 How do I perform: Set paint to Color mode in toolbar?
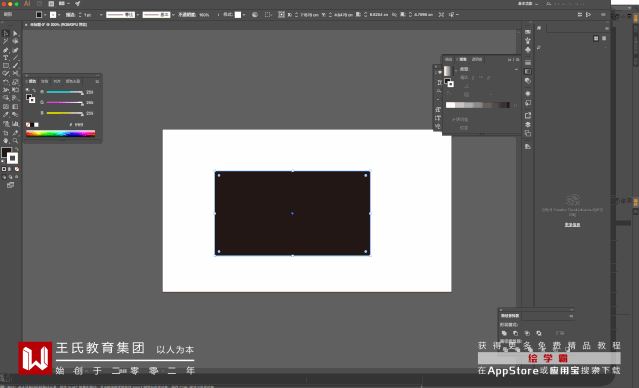[4, 169]
